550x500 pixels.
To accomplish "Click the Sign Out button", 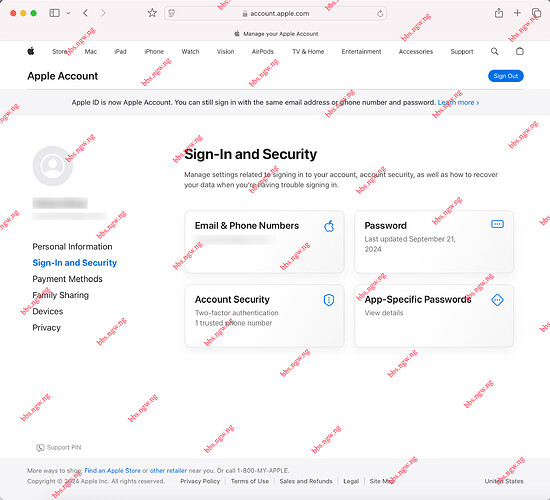I will [x=505, y=76].
